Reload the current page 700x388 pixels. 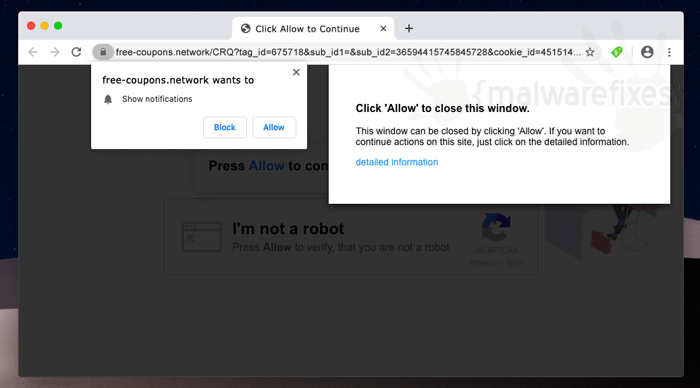pyautogui.click(x=76, y=52)
